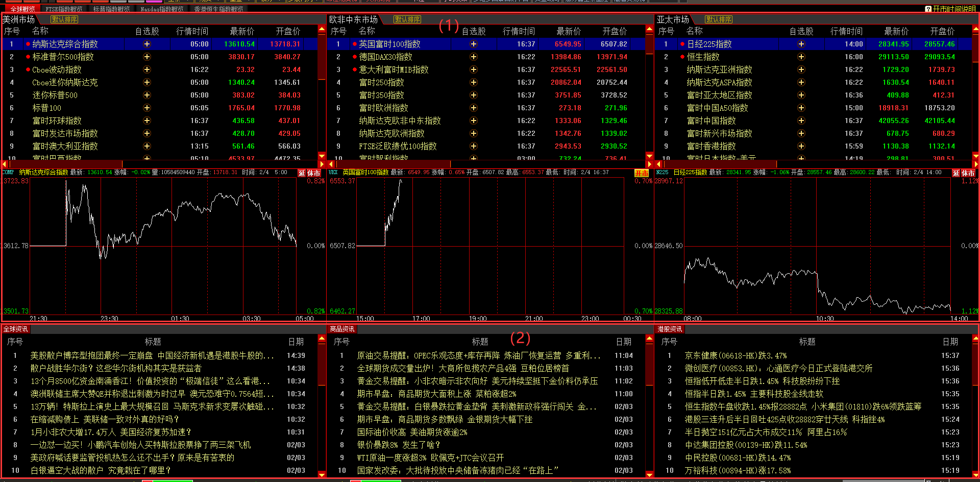Open the 香港恒生指数概览 tab
The image size is (980, 482).
[218, 9]
